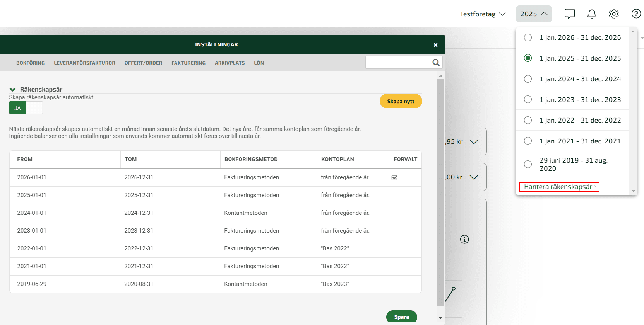This screenshot has height=325, width=644.
Task: Click the search magnifier in settings
Action: click(x=436, y=63)
